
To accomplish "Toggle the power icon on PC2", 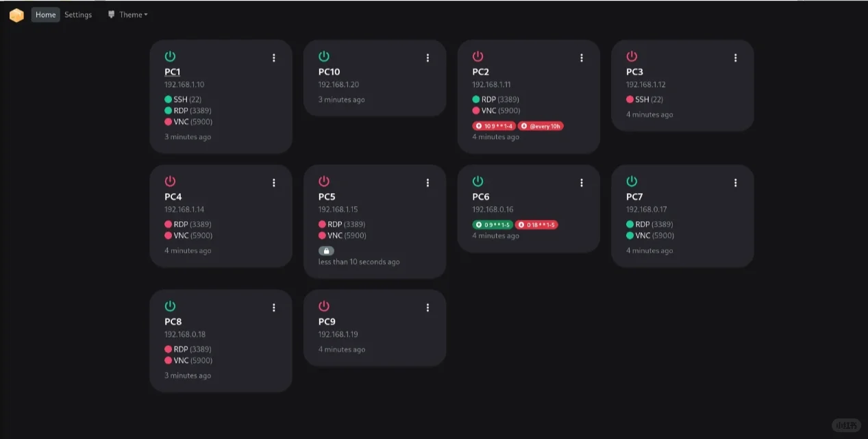I will pos(478,56).
